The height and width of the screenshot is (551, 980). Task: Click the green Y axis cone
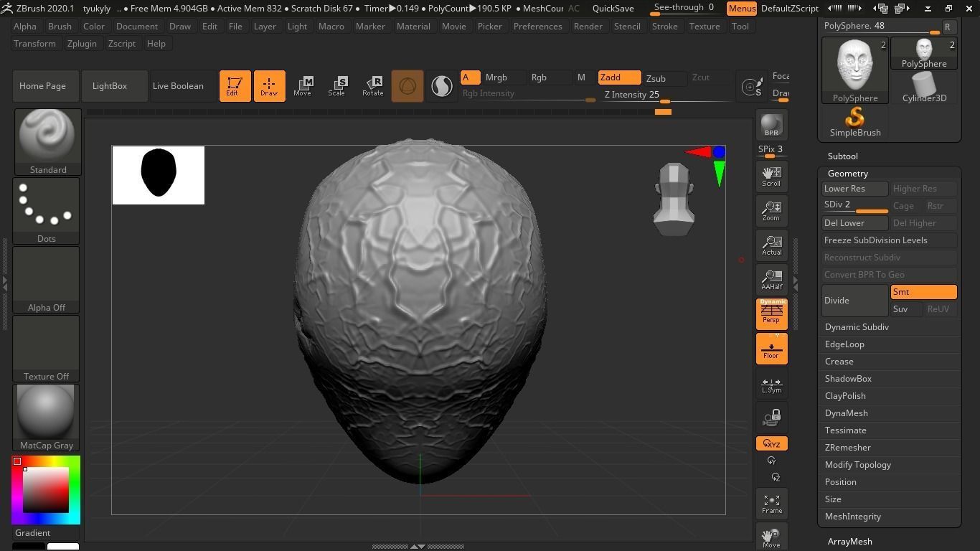coord(719,173)
